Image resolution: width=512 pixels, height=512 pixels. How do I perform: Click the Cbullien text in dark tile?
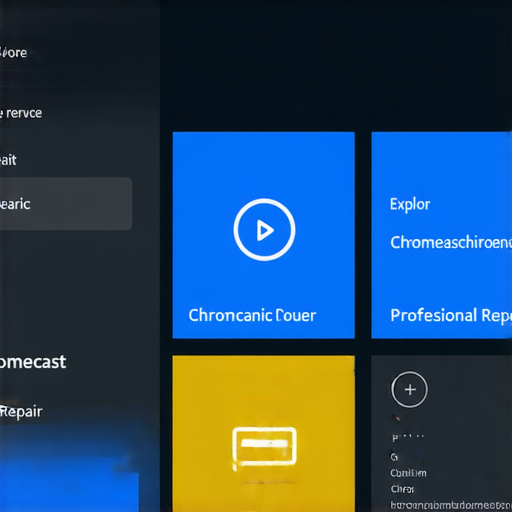pyautogui.click(x=408, y=473)
